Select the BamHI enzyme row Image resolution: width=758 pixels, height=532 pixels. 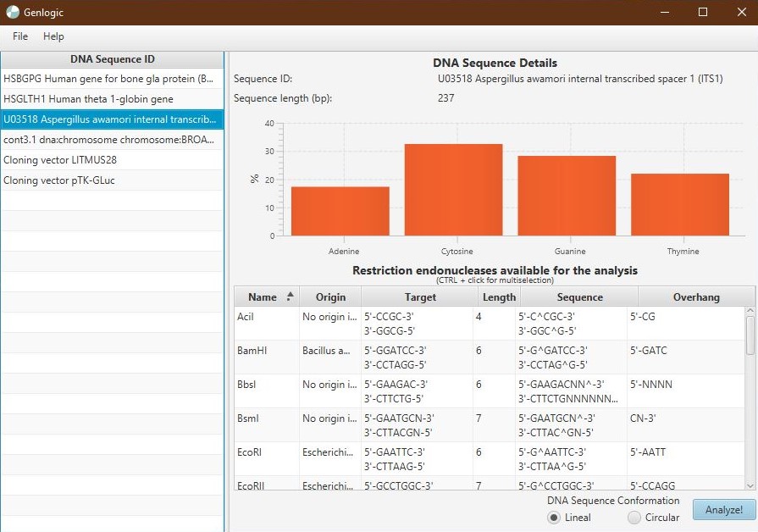tap(490, 357)
